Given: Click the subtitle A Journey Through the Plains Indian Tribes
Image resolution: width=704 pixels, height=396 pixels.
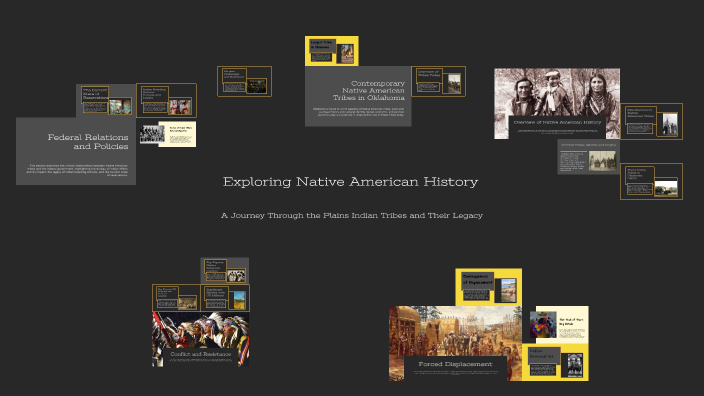Looking at the screenshot, I should (352, 216).
